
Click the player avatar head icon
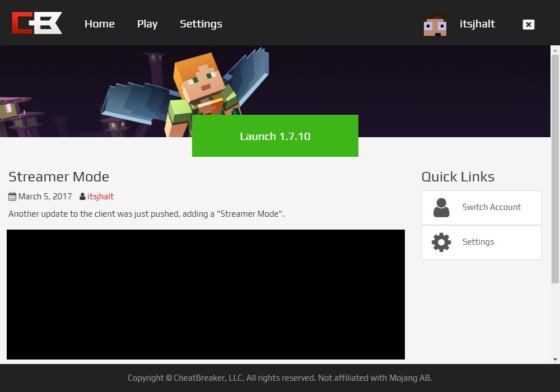(x=435, y=24)
